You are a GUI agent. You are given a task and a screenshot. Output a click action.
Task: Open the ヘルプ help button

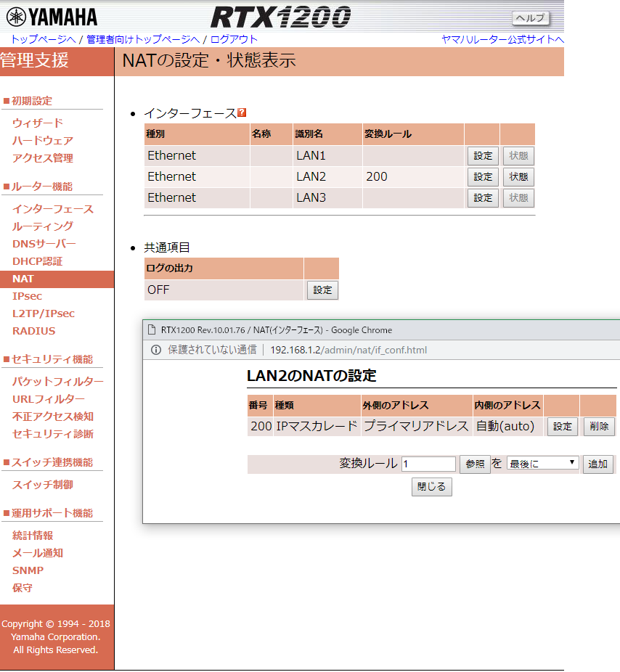click(x=531, y=18)
